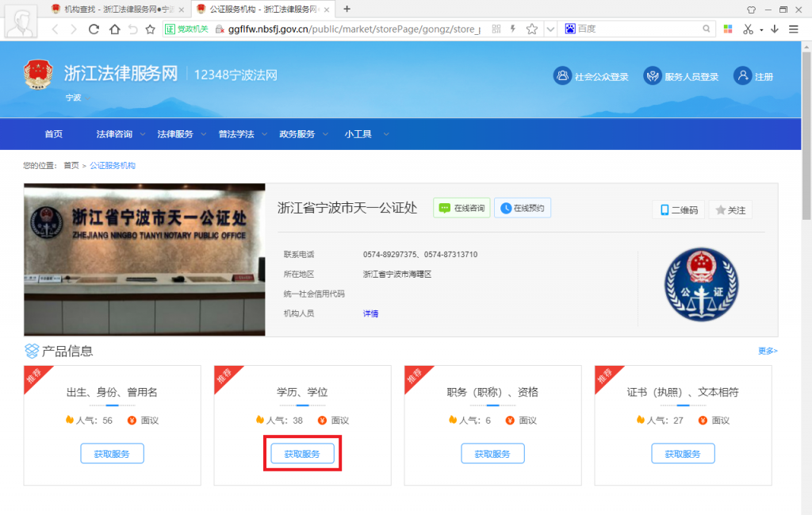Open the 法律咨询 navigation menu
The width and height of the screenshot is (812, 515).
coord(114,134)
